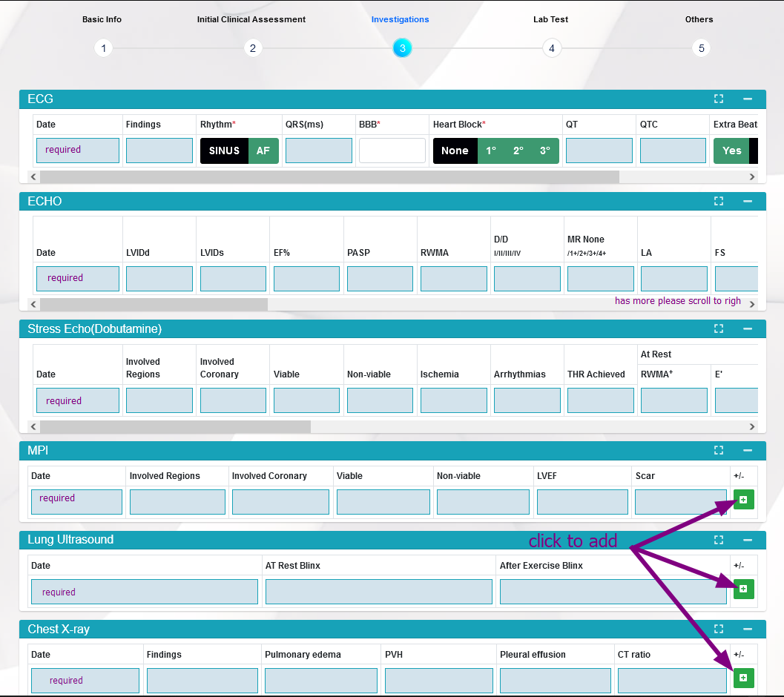Click the plus icon in Chest X-ray
Screen dimensions: 784x697
[x=743, y=678]
